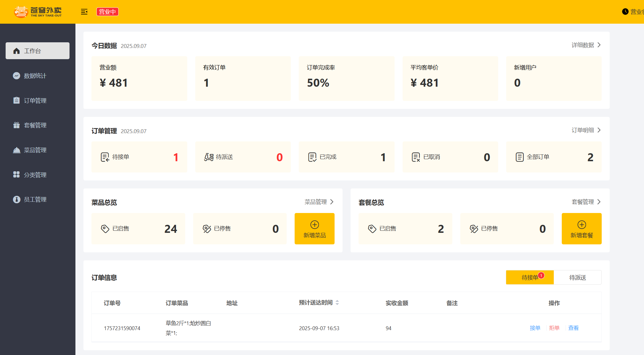The width and height of the screenshot is (644, 355).
Task: Click the 待接单 order icon
Action: (x=105, y=157)
